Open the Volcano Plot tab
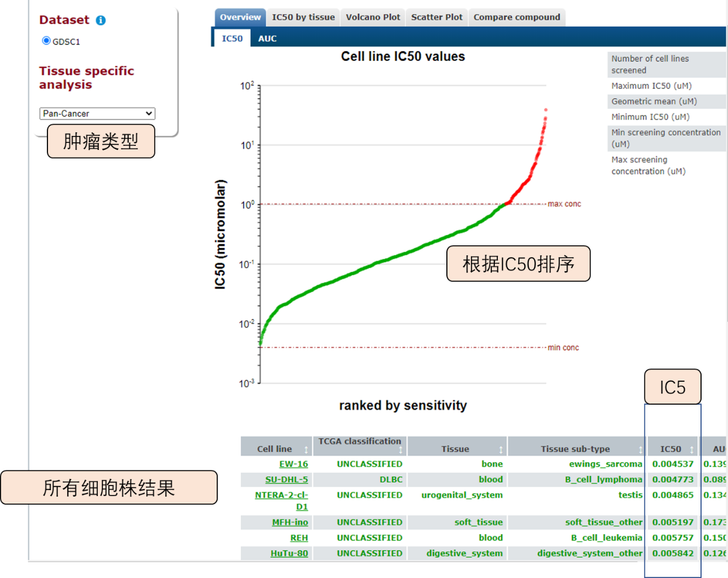The image size is (728, 578). tap(373, 17)
